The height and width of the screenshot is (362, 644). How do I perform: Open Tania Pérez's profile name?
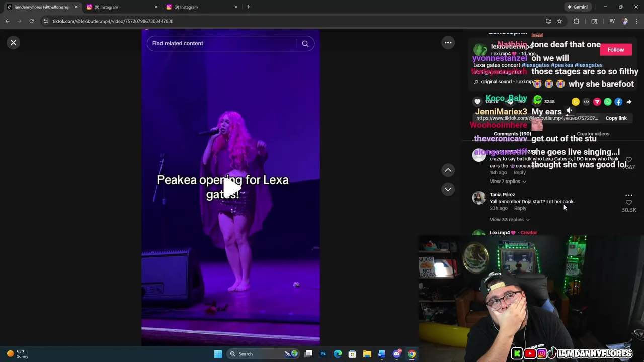click(502, 195)
